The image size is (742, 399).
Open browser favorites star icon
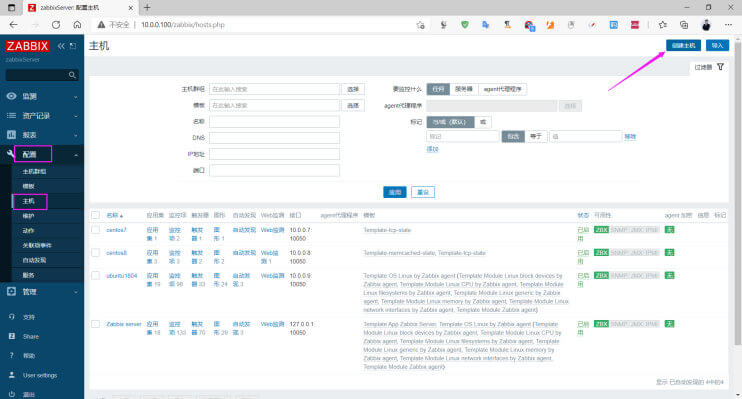click(662, 25)
